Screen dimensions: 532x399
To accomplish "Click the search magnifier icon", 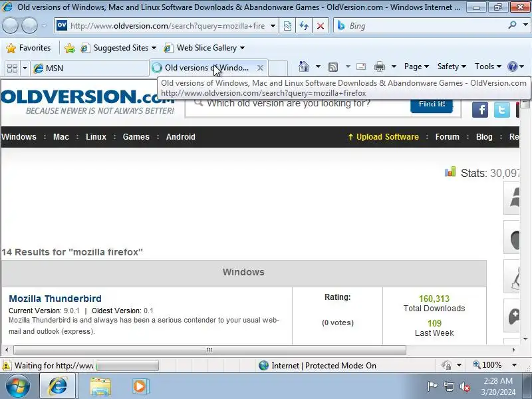I will 512,25.
